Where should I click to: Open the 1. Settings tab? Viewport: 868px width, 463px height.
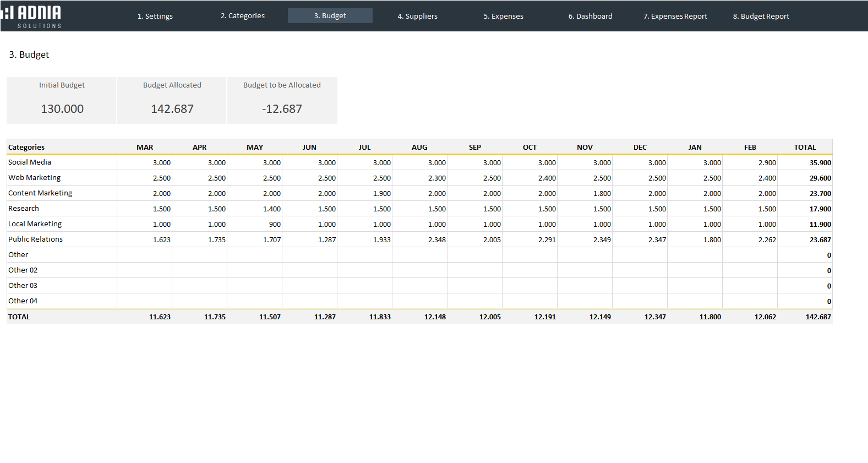[155, 16]
